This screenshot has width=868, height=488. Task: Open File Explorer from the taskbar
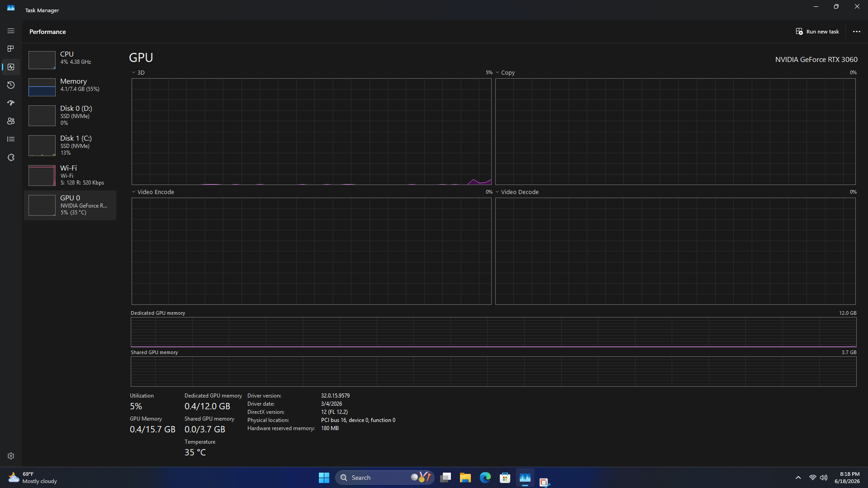click(x=465, y=478)
